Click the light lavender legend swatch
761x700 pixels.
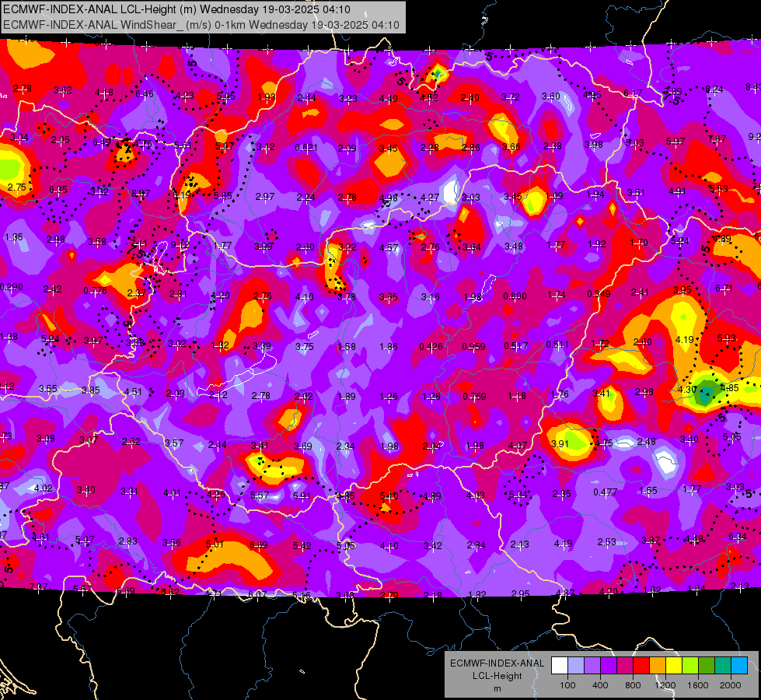(576, 666)
